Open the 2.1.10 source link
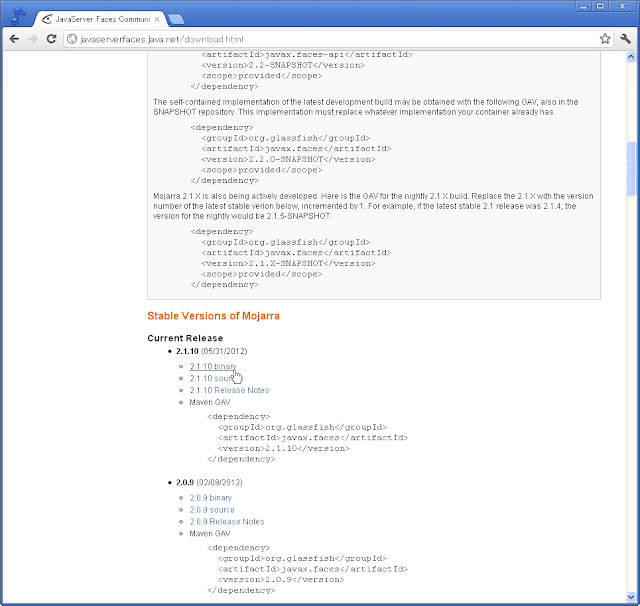640x606 pixels. 216,378
